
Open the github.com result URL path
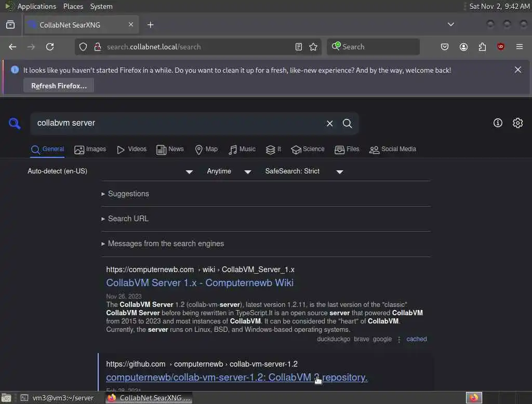click(202, 364)
